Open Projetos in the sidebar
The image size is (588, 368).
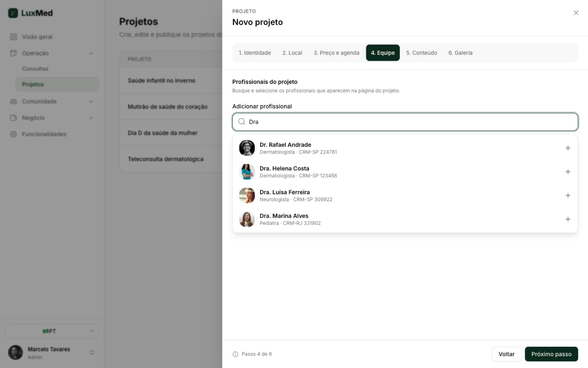click(x=57, y=84)
